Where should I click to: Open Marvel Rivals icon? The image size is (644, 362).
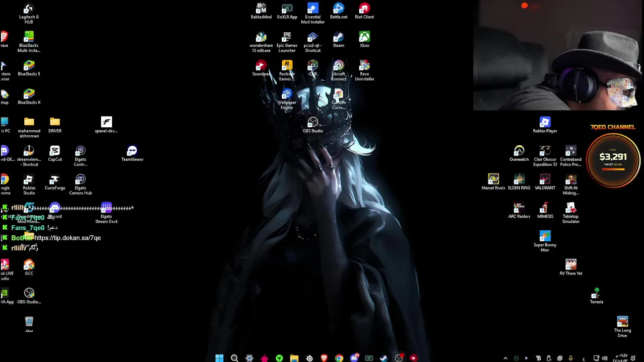pyautogui.click(x=493, y=183)
